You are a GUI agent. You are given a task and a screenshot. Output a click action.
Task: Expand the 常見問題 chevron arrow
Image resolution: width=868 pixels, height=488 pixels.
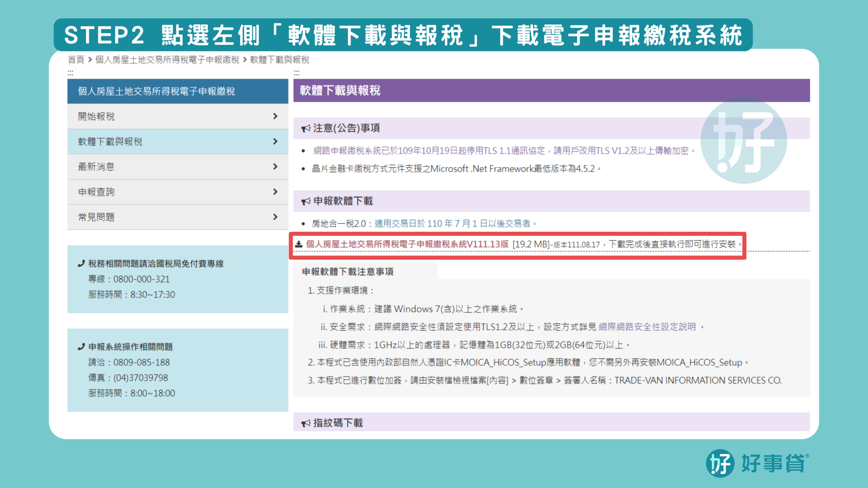(275, 217)
